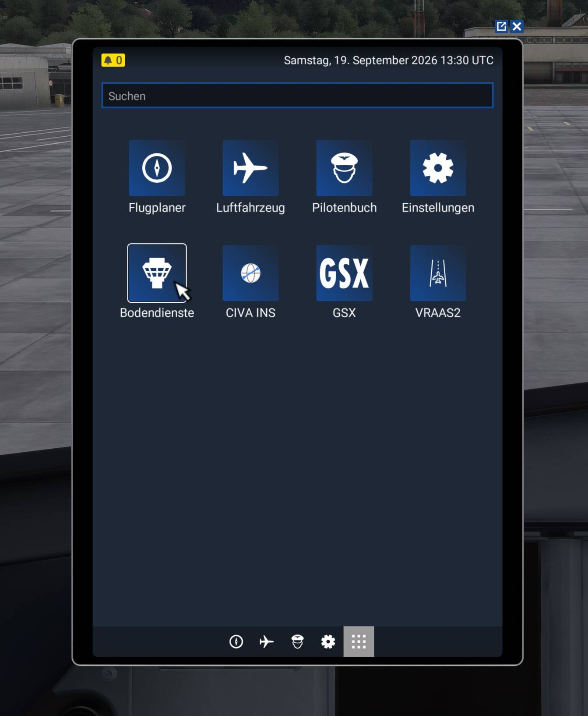The image size is (588, 716).
Task: Open the Pilotenbuch app tile
Action: (344, 168)
